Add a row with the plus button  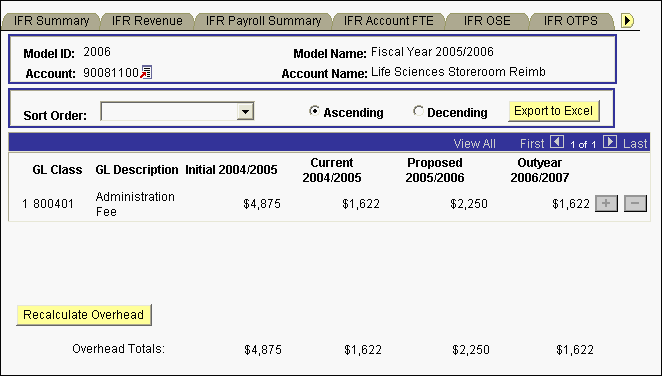[x=606, y=203]
